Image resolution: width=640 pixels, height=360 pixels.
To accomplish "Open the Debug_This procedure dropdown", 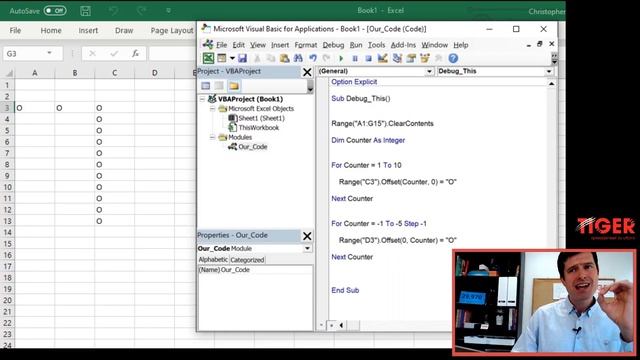I will click(549, 71).
